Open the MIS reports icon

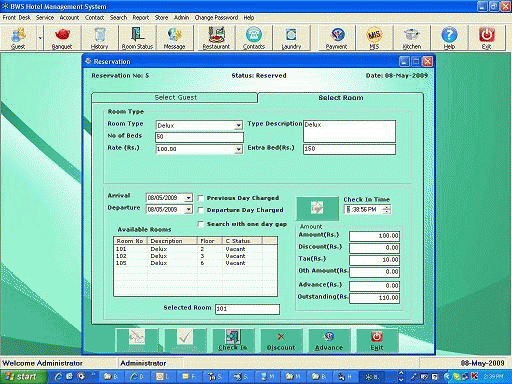pyautogui.click(x=374, y=38)
